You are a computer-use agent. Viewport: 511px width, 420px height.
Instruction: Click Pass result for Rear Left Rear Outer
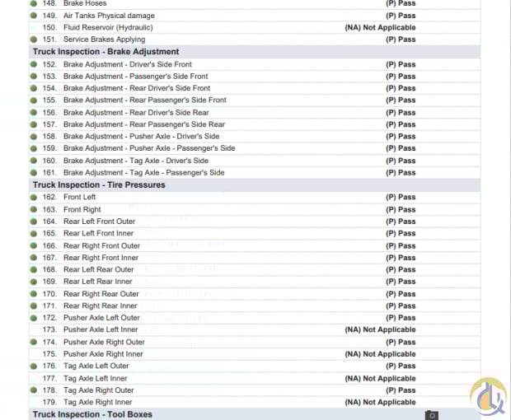(x=401, y=269)
